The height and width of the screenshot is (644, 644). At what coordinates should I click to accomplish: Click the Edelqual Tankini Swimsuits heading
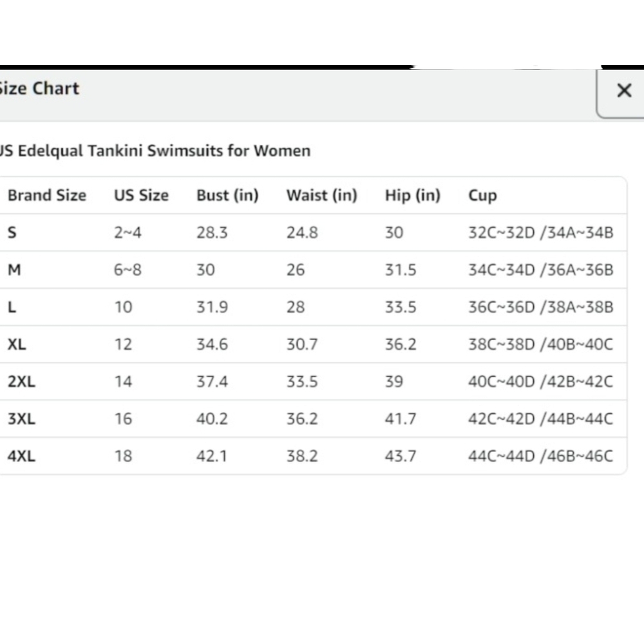(x=155, y=151)
